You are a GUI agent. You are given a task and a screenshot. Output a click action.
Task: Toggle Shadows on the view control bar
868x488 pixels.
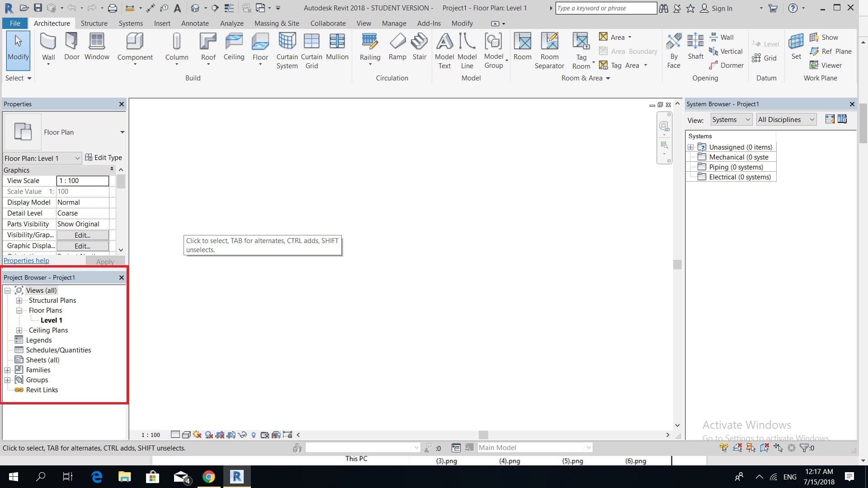(x=209, y=435)
